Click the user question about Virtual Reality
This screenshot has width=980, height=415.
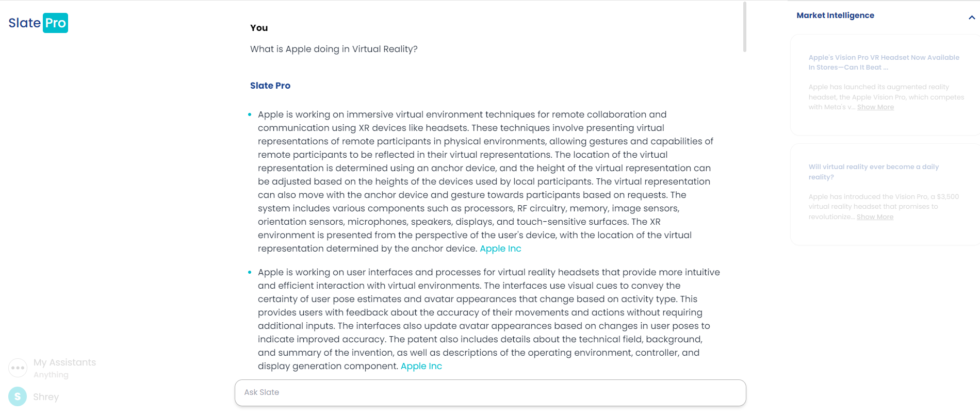[334, 49]
